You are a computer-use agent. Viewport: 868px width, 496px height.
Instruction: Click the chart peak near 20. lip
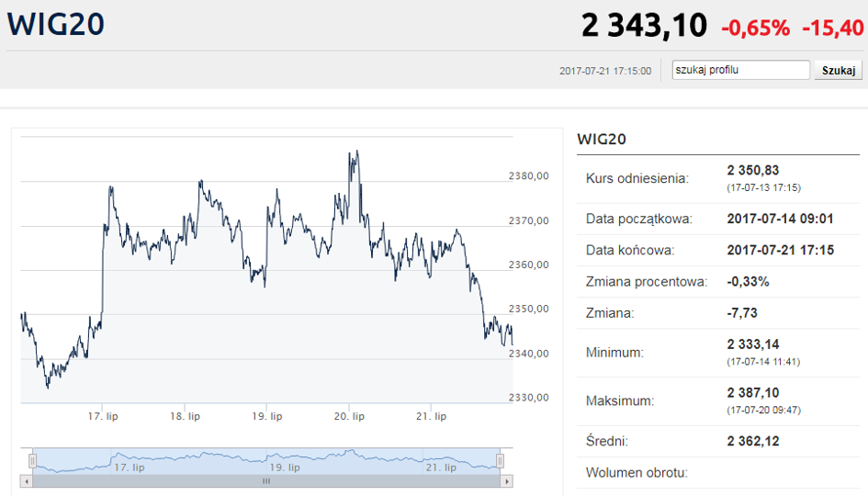(357, 152)
